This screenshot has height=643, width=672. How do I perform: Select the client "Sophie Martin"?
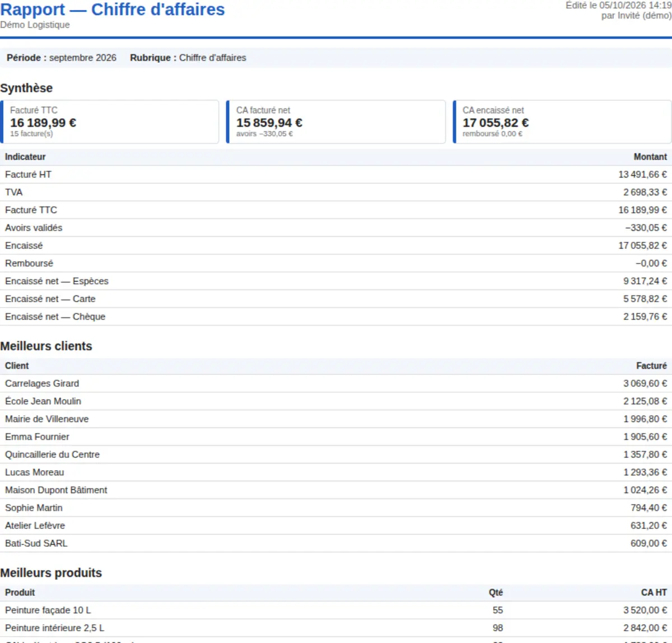tap(34, 508)
